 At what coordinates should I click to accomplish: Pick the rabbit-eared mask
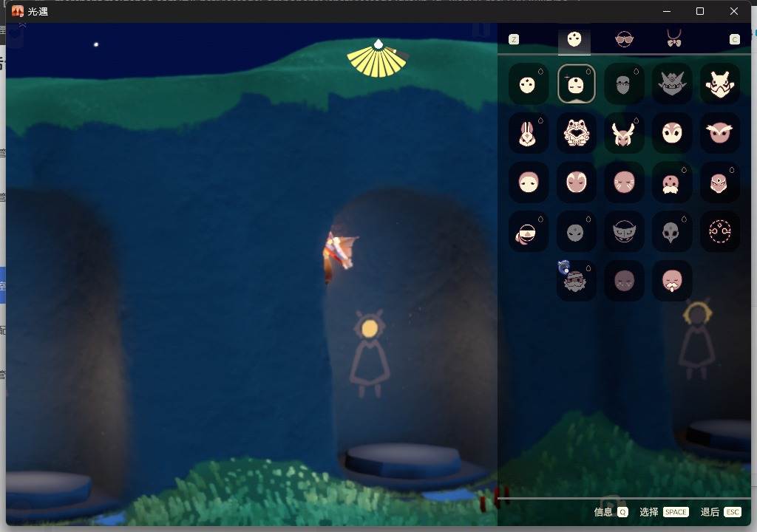coord(528,133)
